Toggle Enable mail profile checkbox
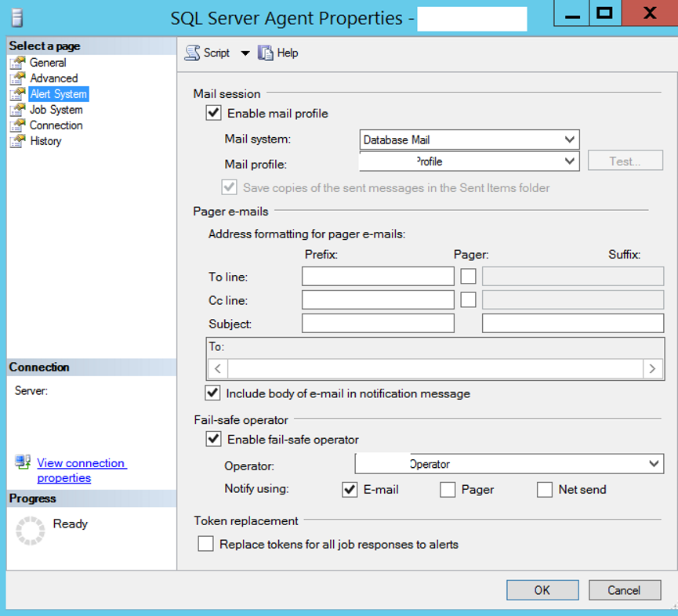This screenshot has width=678, height=616. [x=214, y=113]
